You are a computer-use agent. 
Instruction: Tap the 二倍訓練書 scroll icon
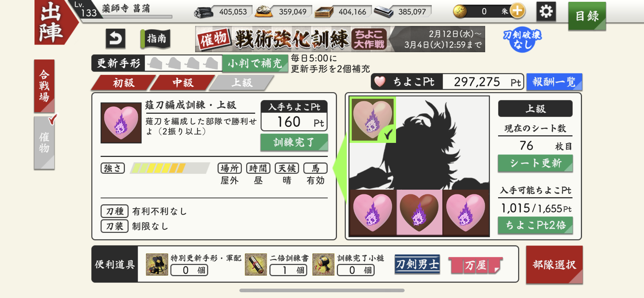pyautogui.click(x=256, y=265)
